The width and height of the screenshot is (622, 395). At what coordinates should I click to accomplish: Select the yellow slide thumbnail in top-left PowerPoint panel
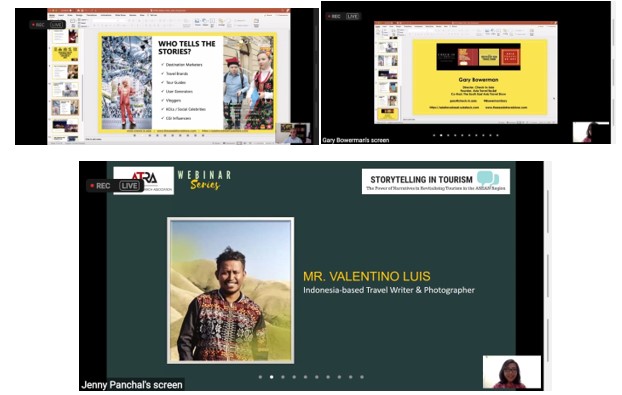click(65, 54)
